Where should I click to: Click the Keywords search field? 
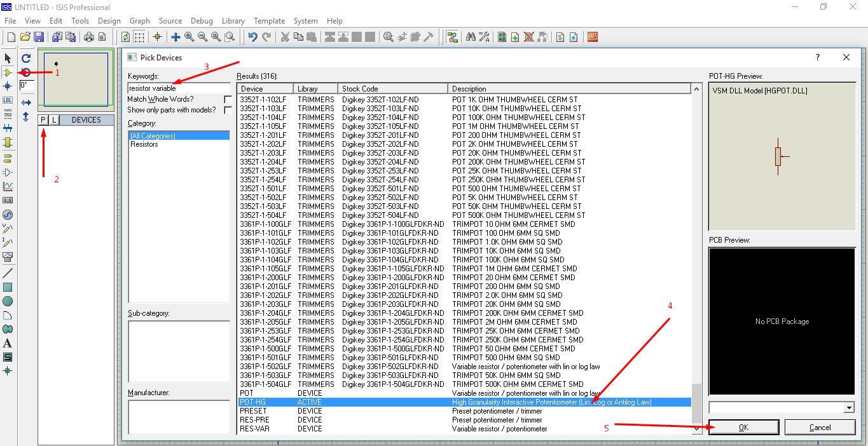(x=179, y=88)
